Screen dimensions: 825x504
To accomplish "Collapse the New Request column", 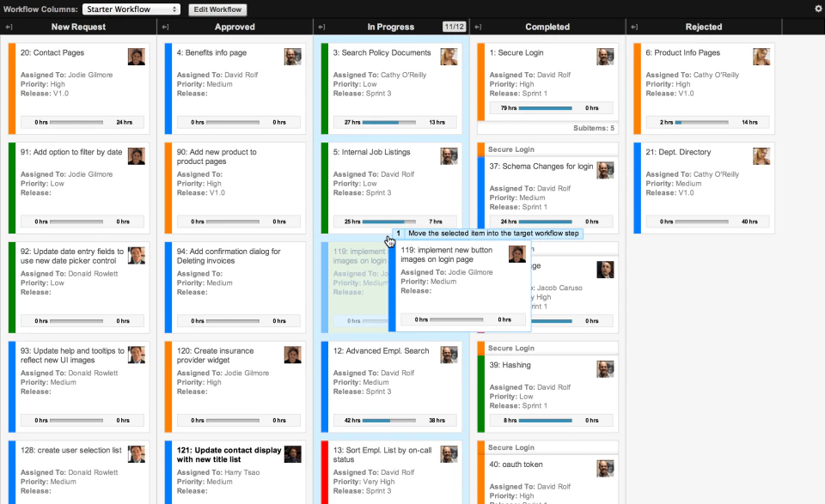I will (9, 27).
